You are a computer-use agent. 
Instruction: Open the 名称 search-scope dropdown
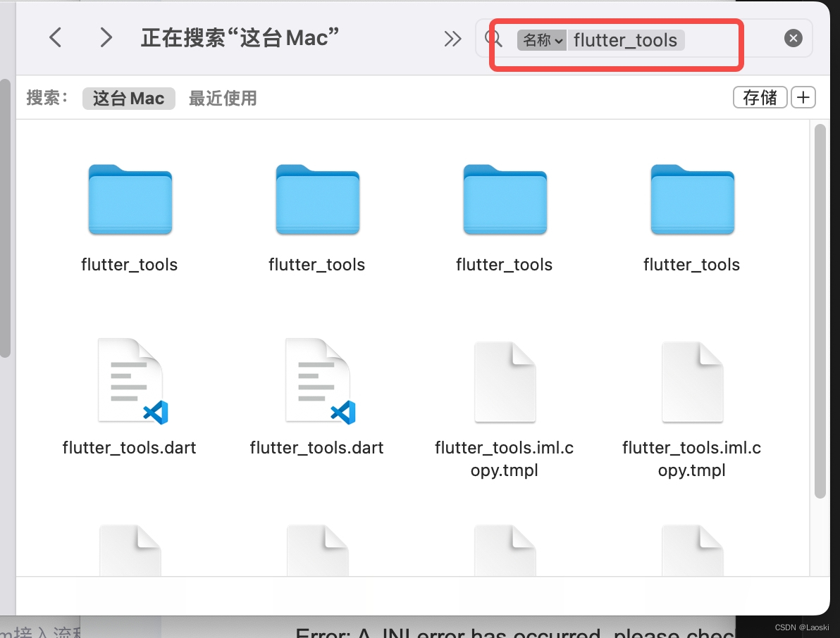click(x=542, y=40)
